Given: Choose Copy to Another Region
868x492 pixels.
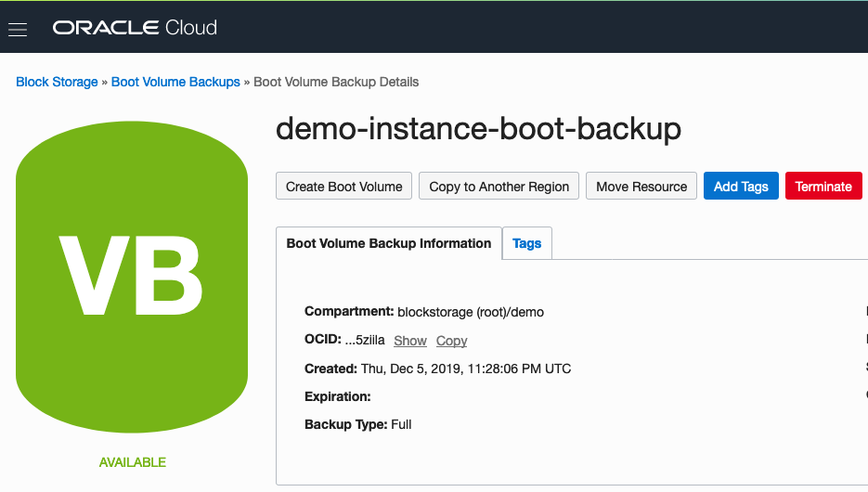Looking at the screenshot, I should pos(499,187).
